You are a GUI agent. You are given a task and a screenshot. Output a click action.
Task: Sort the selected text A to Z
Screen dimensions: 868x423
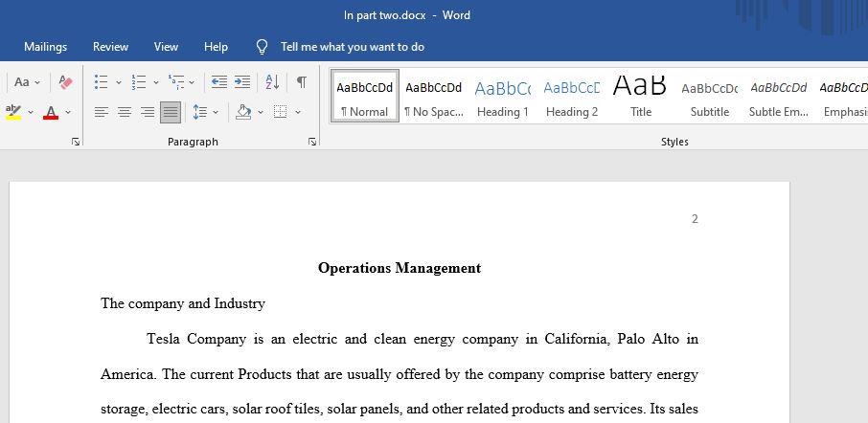[272, 82]
